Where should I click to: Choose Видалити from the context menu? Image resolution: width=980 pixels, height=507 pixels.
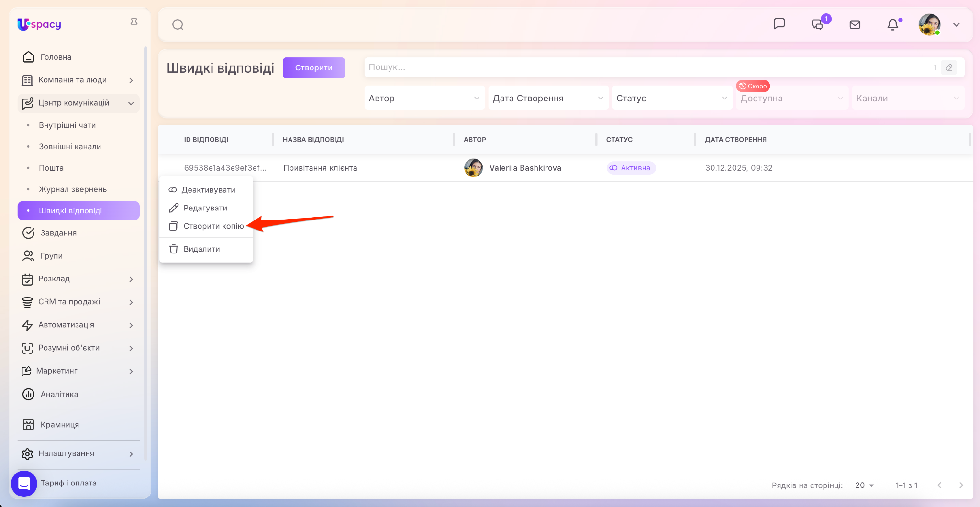201,249
